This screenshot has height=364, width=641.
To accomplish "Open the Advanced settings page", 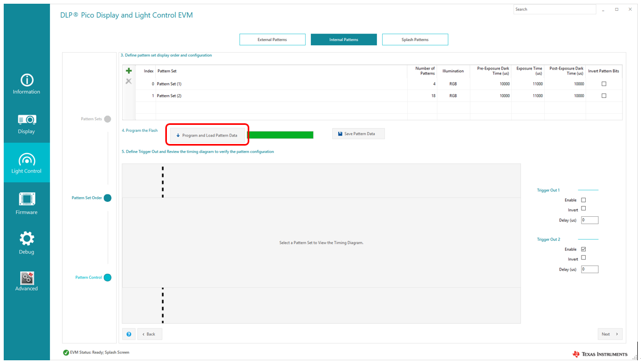I will [x=27, y=282].
